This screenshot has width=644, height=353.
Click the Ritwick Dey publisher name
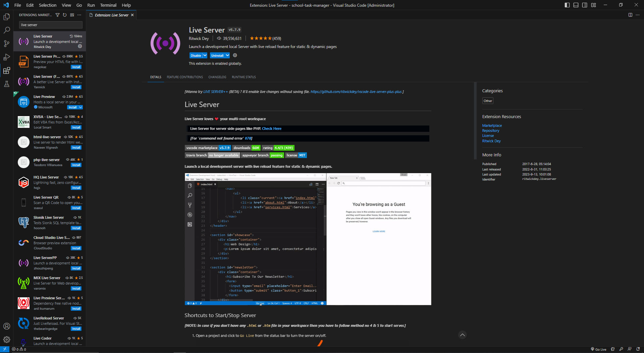[x=199, y=39]
